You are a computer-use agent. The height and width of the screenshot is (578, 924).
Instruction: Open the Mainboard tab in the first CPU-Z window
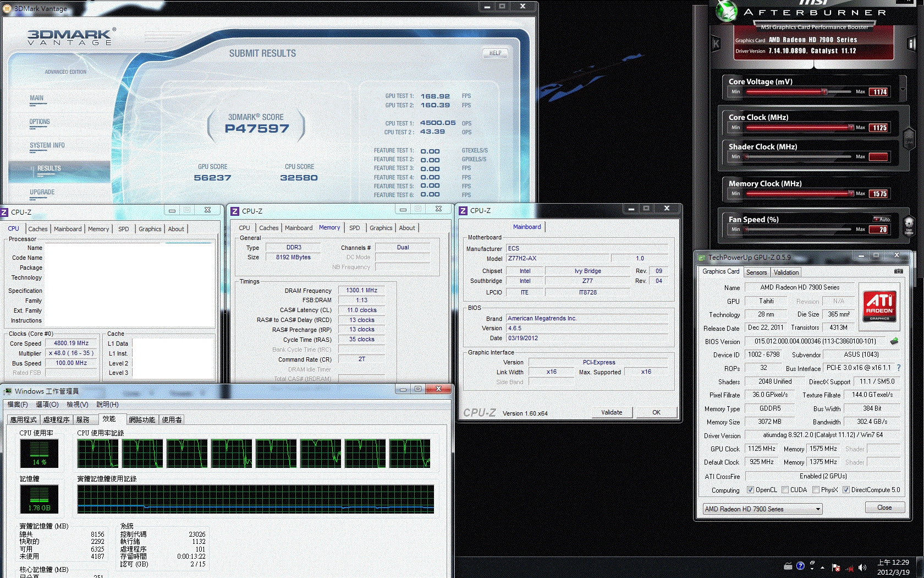pos(68,229)
